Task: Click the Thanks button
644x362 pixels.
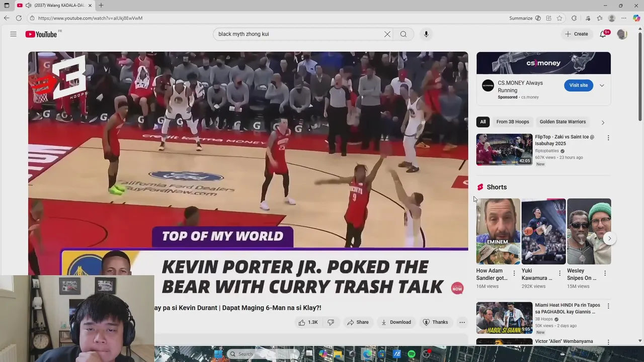Action: [435, 322]
